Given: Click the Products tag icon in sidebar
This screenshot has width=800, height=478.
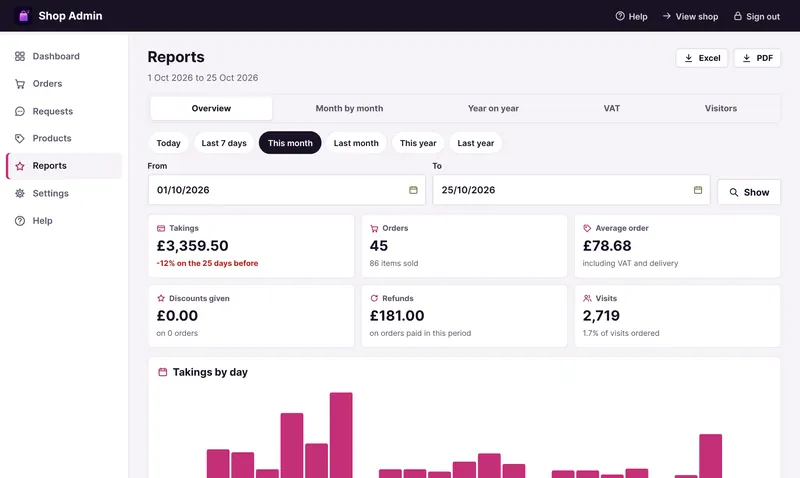Looking at the screenshot, I should click(20, 138).
